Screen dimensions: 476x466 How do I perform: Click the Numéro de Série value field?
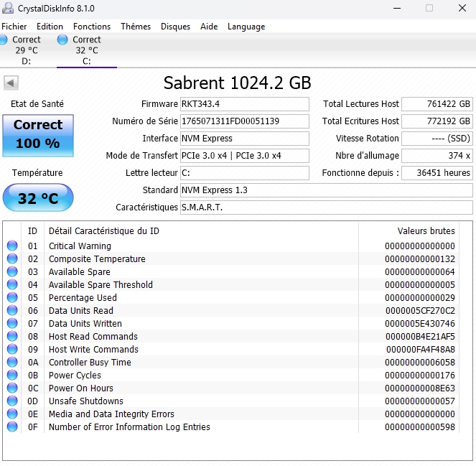coord(244,121)
